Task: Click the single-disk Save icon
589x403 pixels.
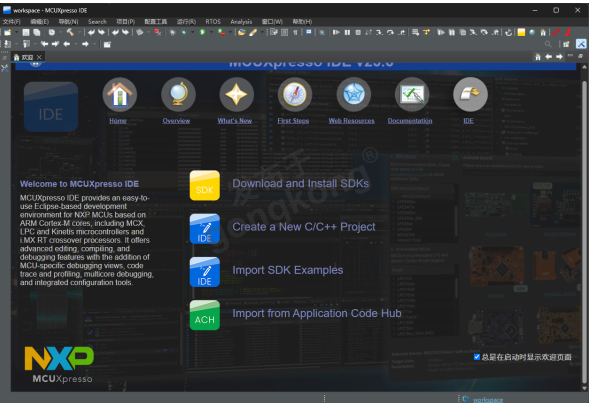Action: pyautogui.click(x=26, y=33)
